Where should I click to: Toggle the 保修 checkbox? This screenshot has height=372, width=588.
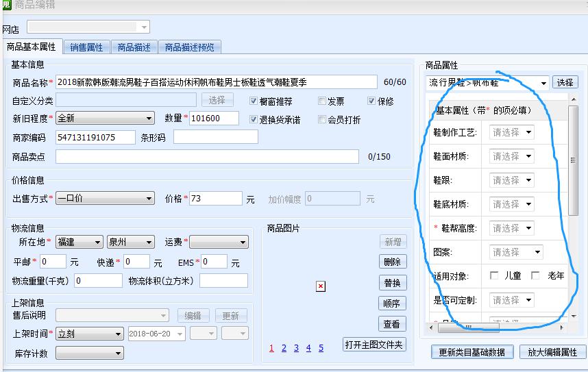click(371, 101)
